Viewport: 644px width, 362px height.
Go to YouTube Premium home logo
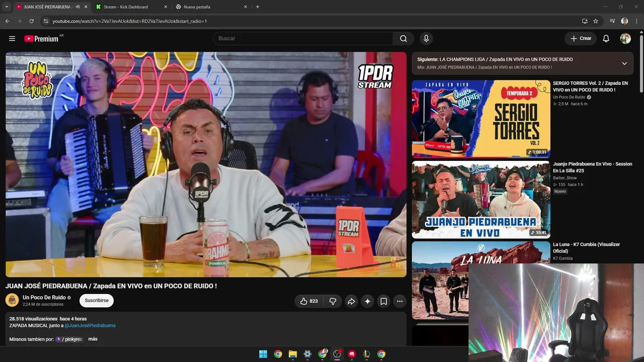(41, 39)
